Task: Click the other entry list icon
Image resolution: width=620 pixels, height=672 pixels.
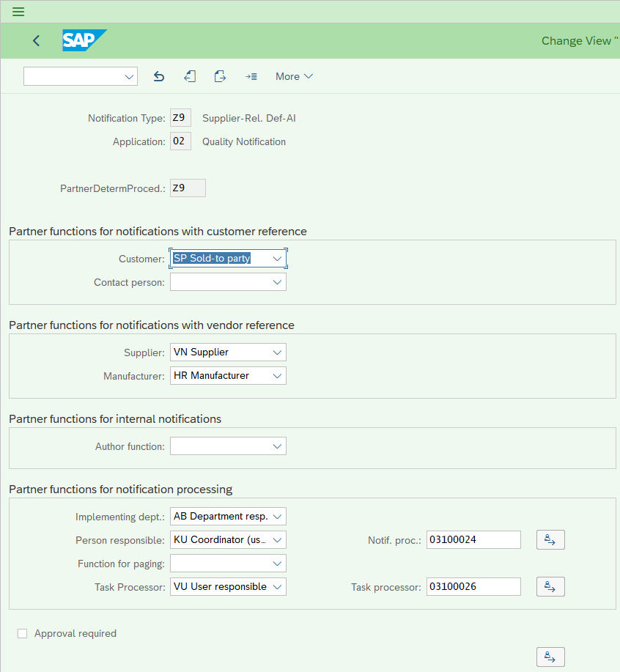Action: (251, 76)
